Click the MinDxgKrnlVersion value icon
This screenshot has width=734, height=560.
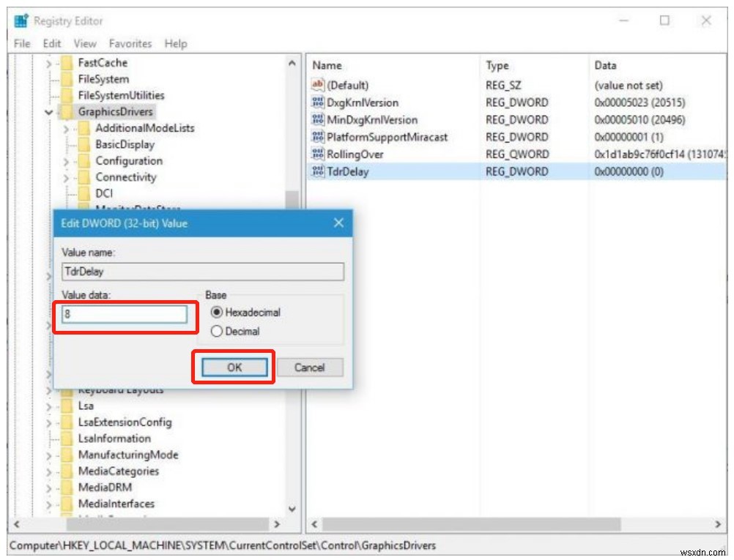point(317,119)
